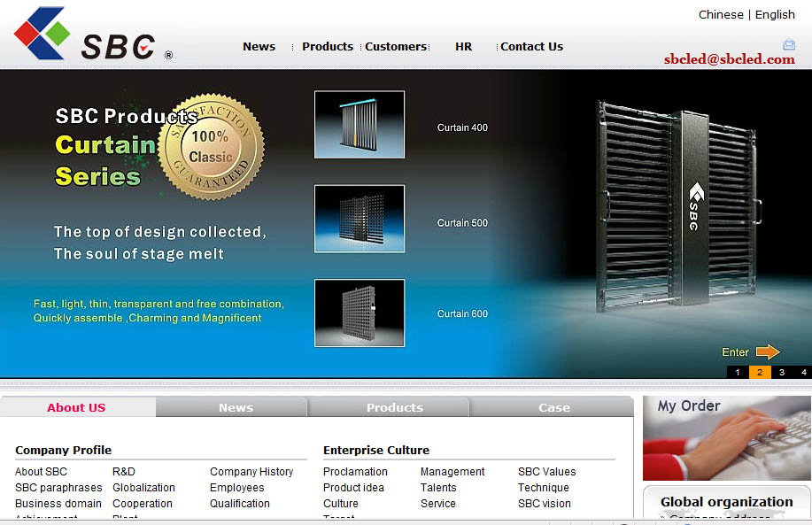This screenshot has height=525, width=812.
Task: Open the Cooperation link
Action: [143, 503]
